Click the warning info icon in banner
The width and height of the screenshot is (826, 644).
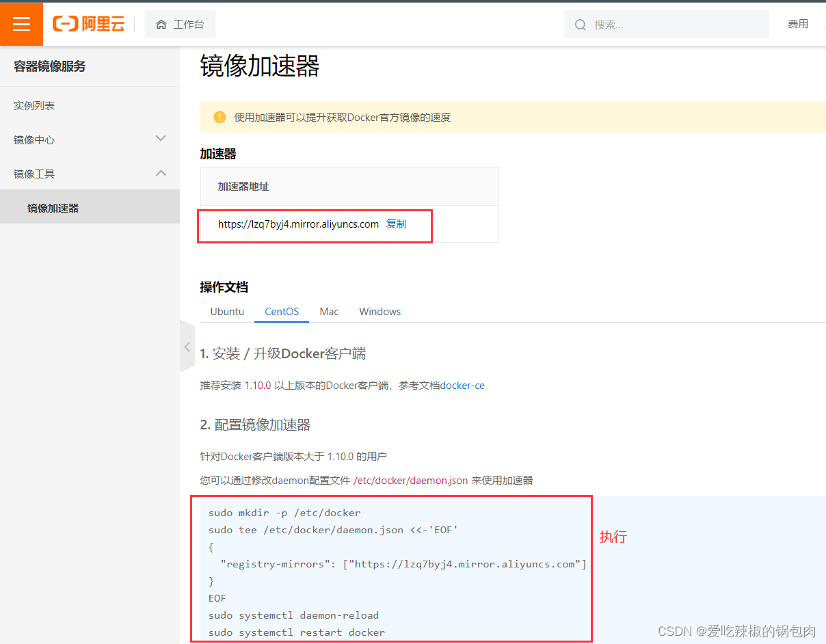(219, 117)
